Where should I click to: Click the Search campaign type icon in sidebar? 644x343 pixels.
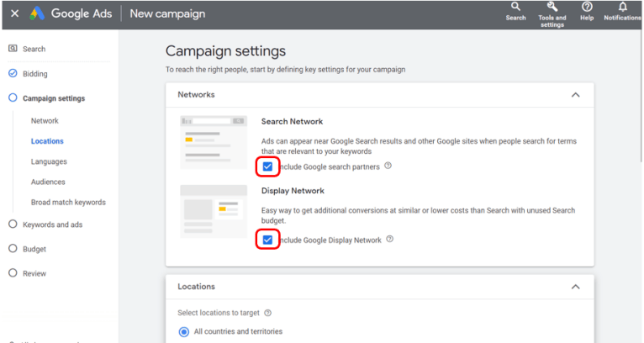13,49
